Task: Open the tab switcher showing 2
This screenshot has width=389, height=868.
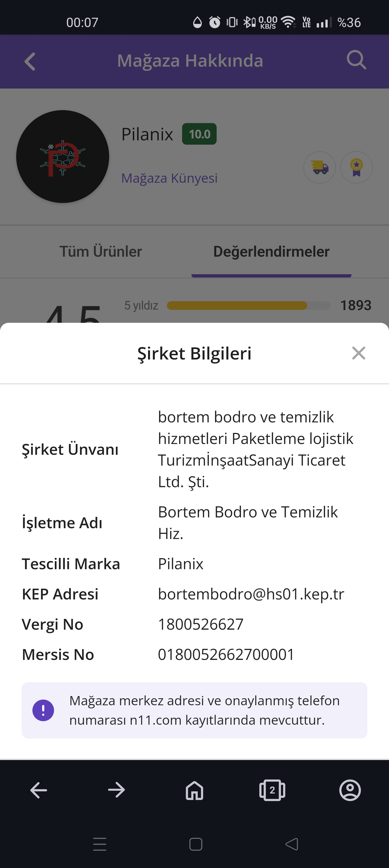Action: coord(272,790)
